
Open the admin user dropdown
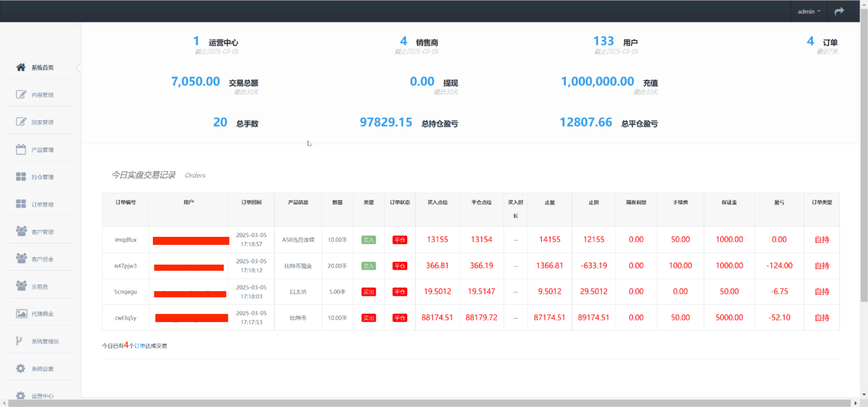click(809, 12)
